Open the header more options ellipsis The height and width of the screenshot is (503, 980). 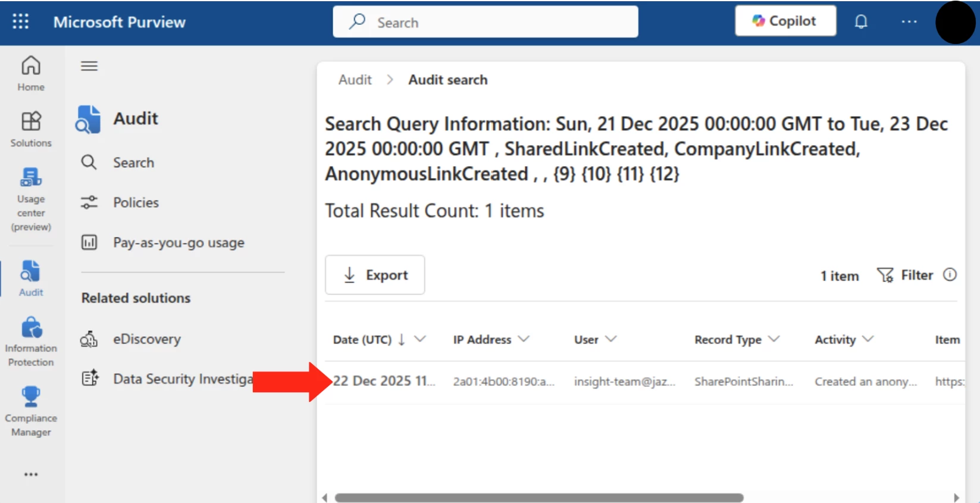(x=909, y=22)
